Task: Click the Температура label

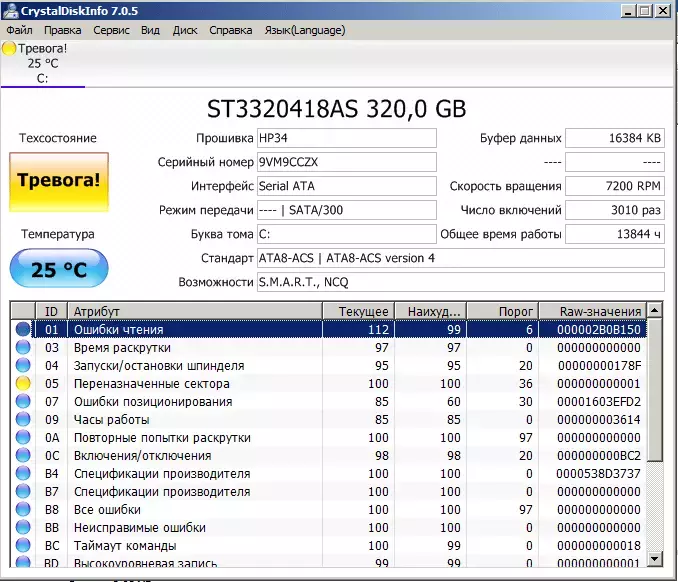Action: tap(58, 234)
